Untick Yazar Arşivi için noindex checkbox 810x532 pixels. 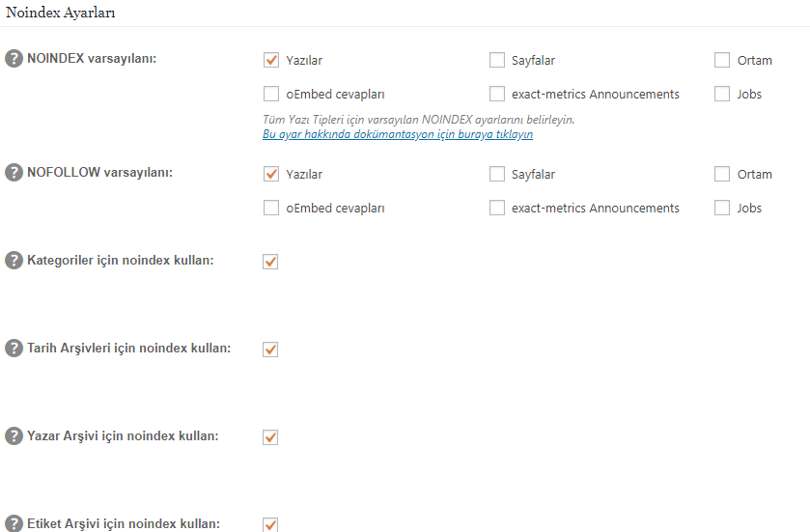270,437
